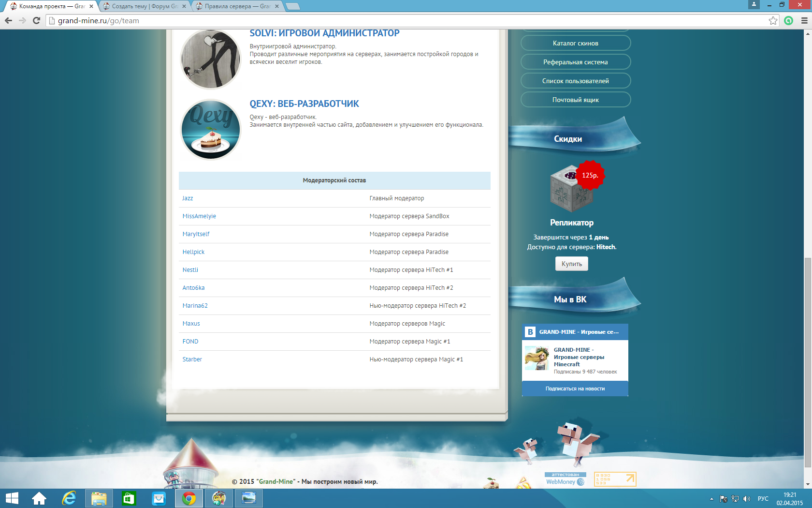Open Anto6ka's profile link
This screenshot has width=812, height=508.
193,288
